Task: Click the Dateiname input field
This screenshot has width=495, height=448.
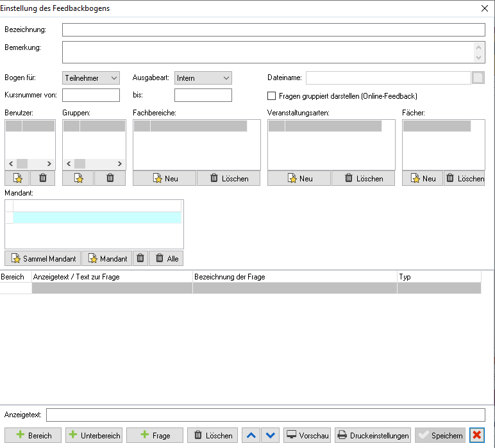Action: click(x=389, y=78)
